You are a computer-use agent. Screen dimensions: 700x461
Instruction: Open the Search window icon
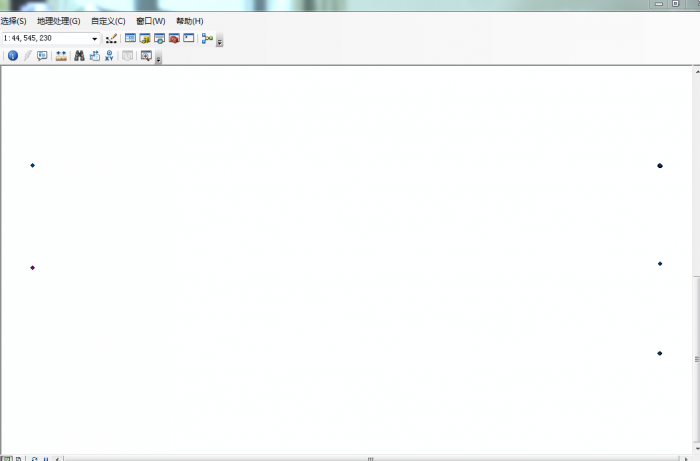point(159,39)
